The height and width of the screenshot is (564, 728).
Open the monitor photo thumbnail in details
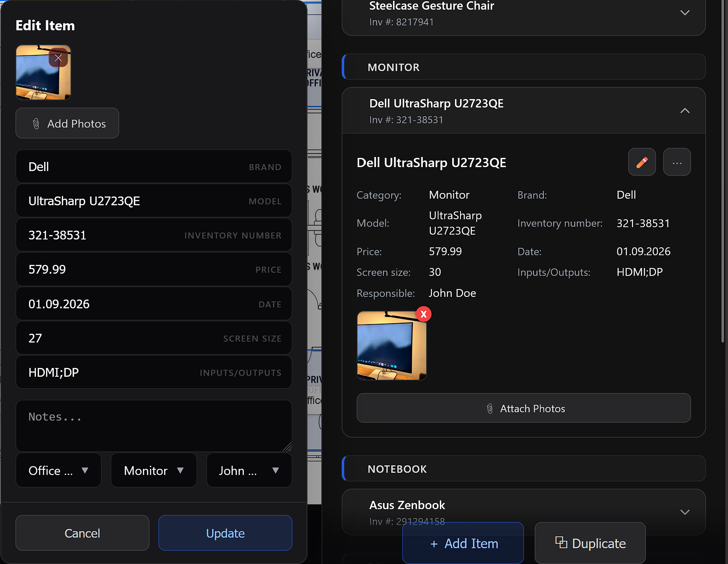pyautogui.click(x=392, y=346)
